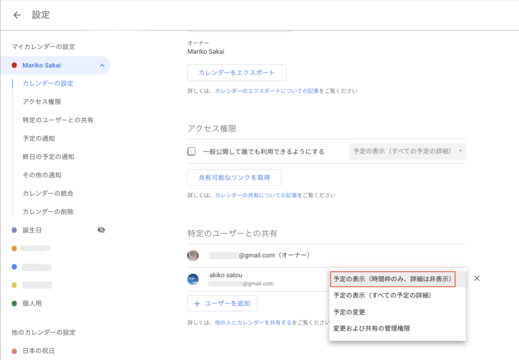519x360 pixels.
Task: Click the red dot beside Mariko Sakai
Action: coord(14,65)
